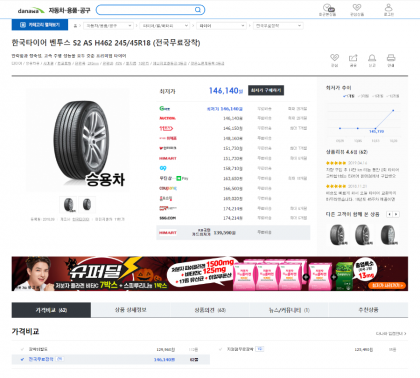Click the 166,500 price link
The height and width of the screenshot is (378, 420).
pyautogui.click(x=233, y=188)
